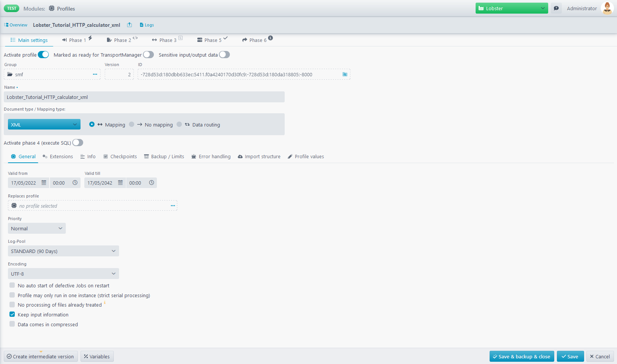
Task: Open the General sub-tab
Action: point(23,156)
